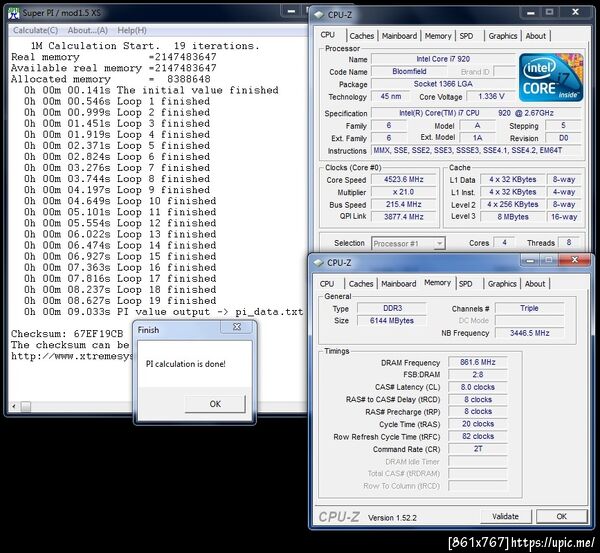Select SPD tab in the lower CPU-Z window
This screenshot has height=553, width=600.
coord(465,284)
